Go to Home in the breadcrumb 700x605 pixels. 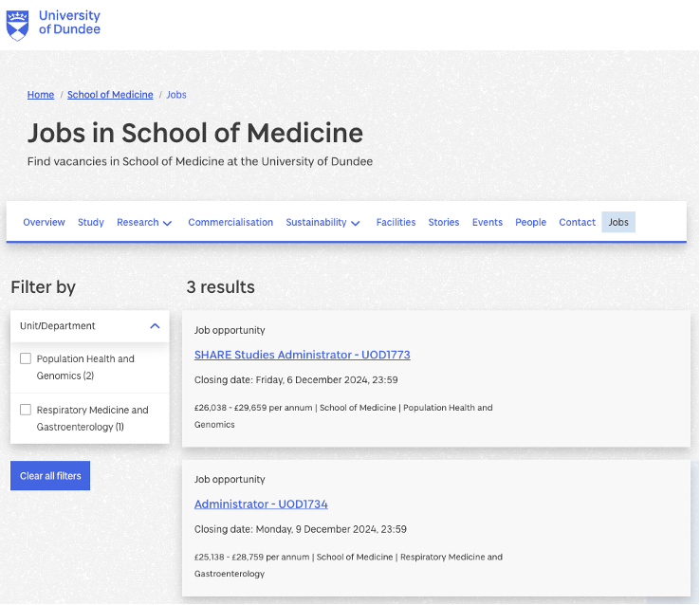point(41,95)
